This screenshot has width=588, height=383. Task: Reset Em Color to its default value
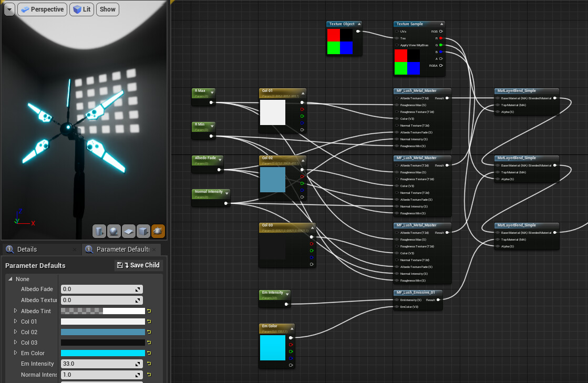(x=149, y=353)
